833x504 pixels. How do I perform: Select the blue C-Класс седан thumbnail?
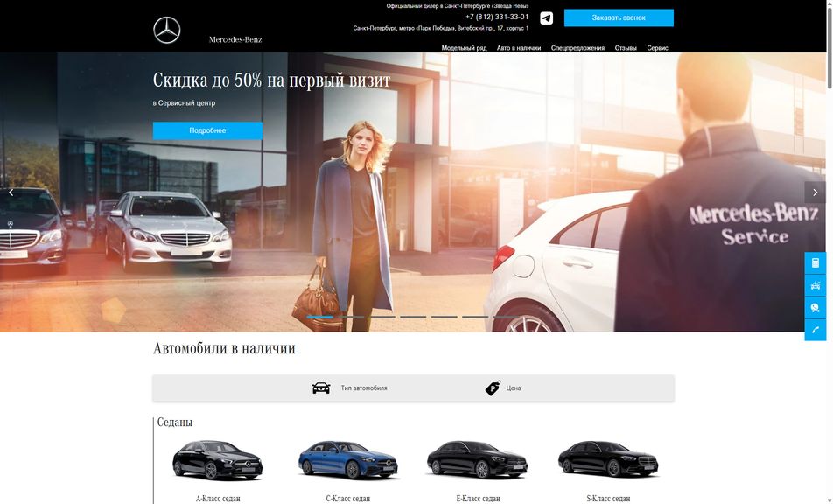[x=348, y=460]
